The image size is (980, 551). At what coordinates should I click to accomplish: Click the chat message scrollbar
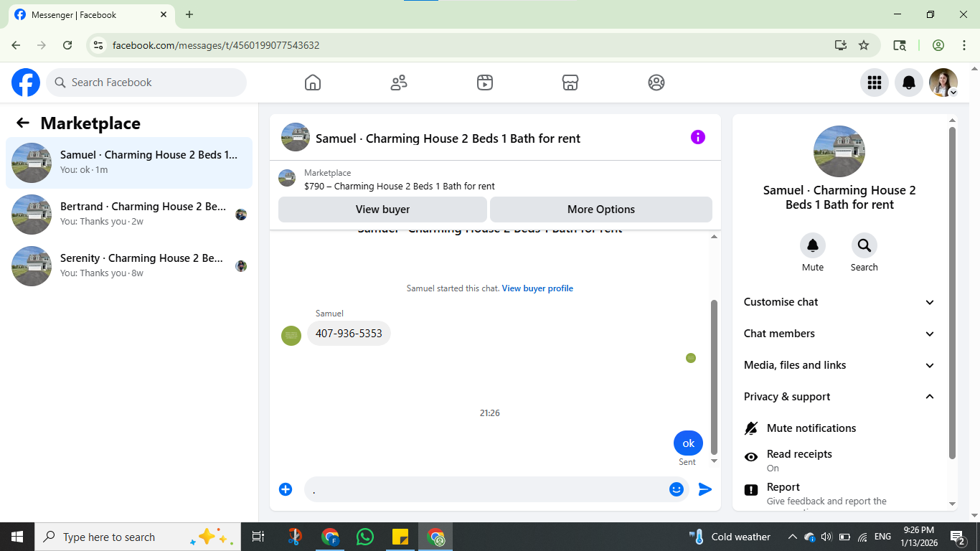(714, 377)
